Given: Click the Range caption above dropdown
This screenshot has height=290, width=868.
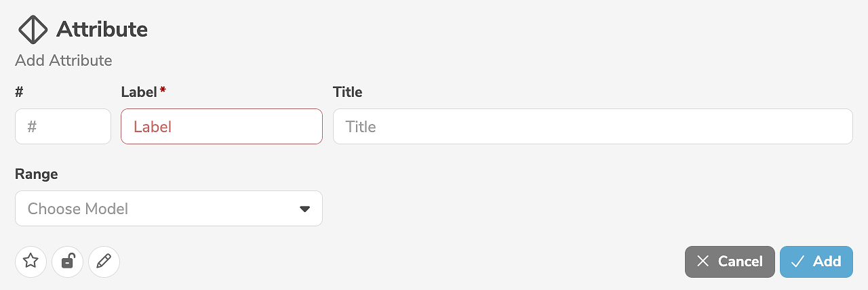Looking at the screenshot, I should click(x=37, y=174).
